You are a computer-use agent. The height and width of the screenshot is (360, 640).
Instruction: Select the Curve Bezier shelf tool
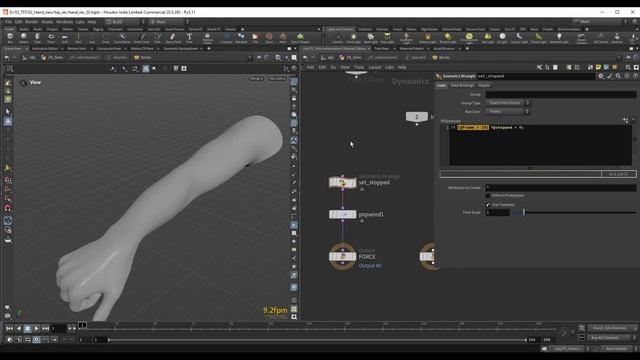click(122, 38)
